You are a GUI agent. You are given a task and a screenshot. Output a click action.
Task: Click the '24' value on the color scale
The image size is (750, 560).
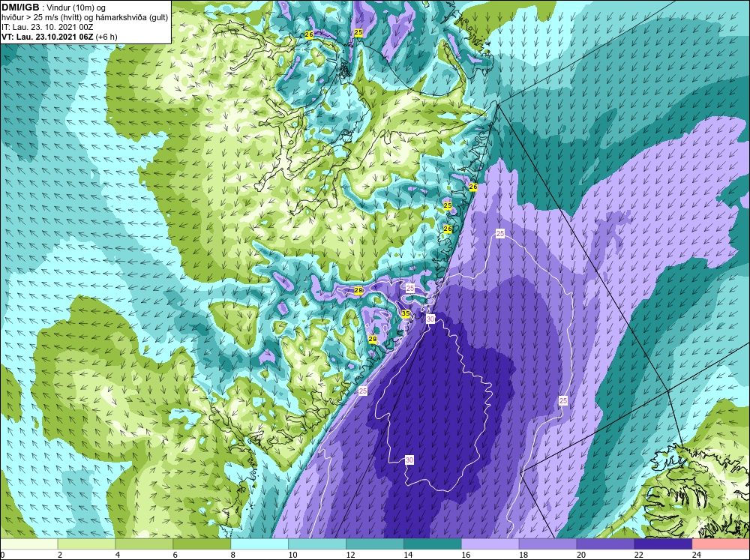(697, 555)
